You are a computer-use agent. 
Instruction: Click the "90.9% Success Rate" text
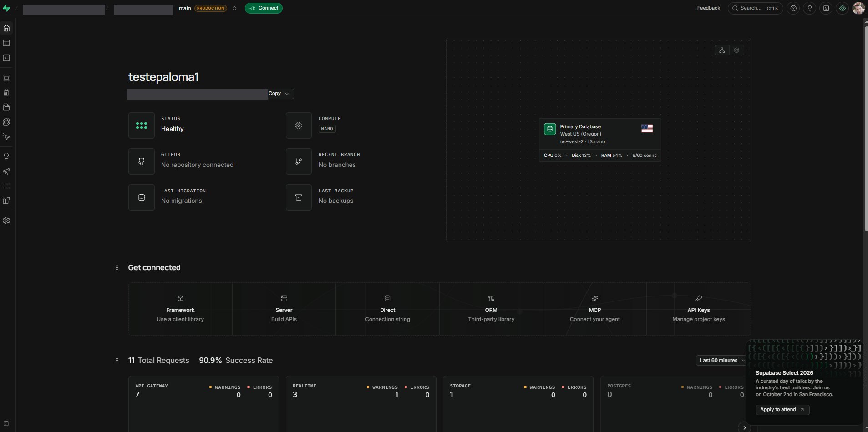(236, 361)
